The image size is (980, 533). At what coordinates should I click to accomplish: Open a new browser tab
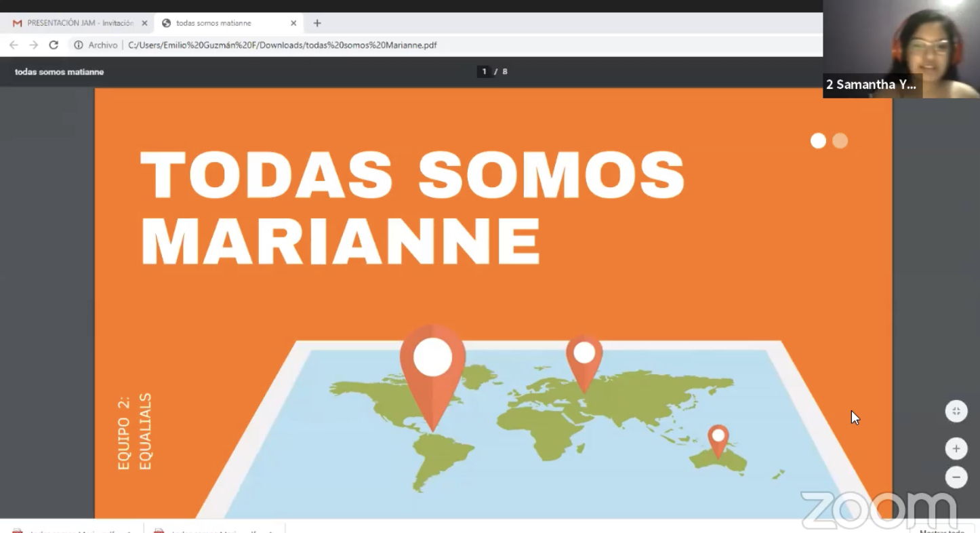coord(317,23)
